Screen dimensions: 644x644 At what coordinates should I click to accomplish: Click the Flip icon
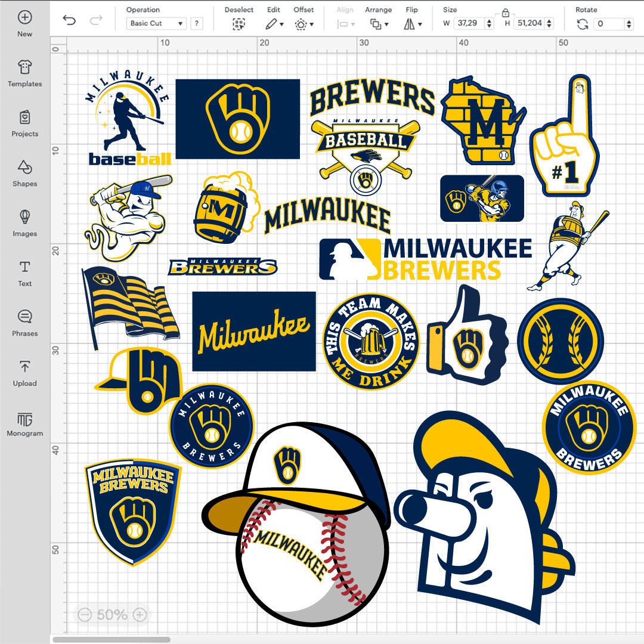pos(409,24)
